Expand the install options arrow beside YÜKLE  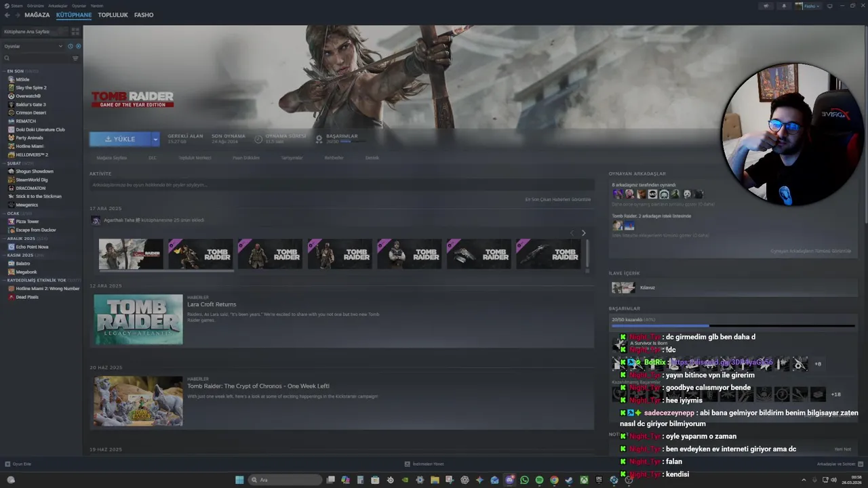coord(155,139)
